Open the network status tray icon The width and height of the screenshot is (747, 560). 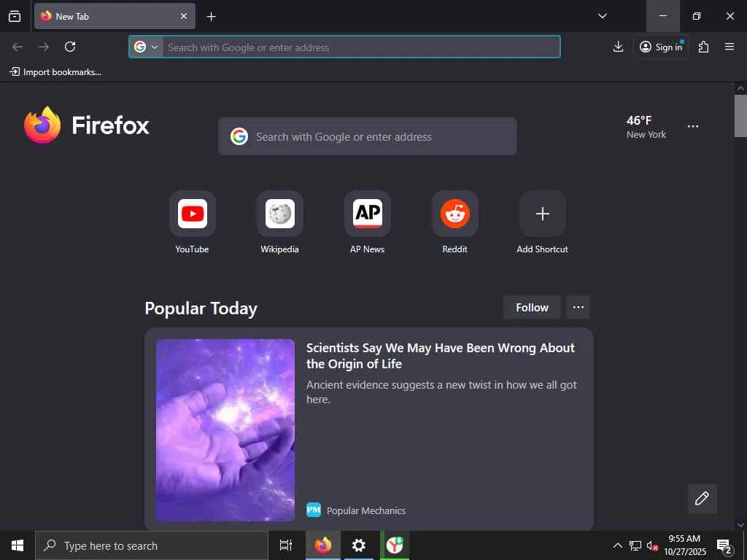point(635,545)
